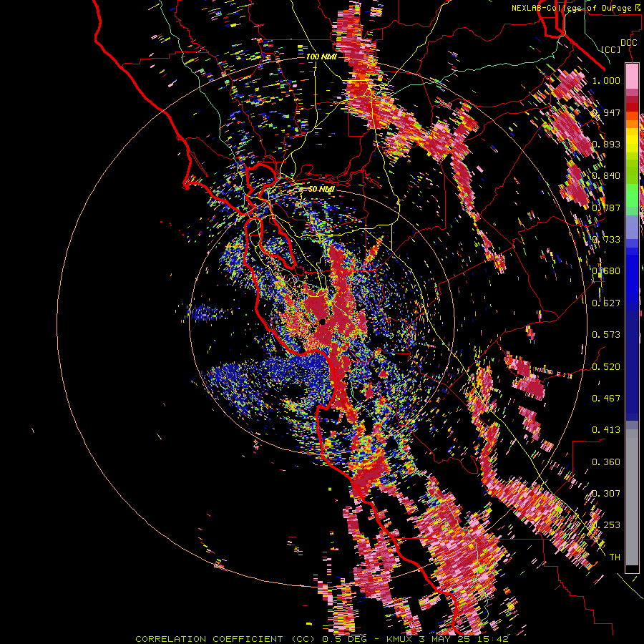The image size is (644, 644).
Task: Click the TH threshold label
Action: point(615,557)
